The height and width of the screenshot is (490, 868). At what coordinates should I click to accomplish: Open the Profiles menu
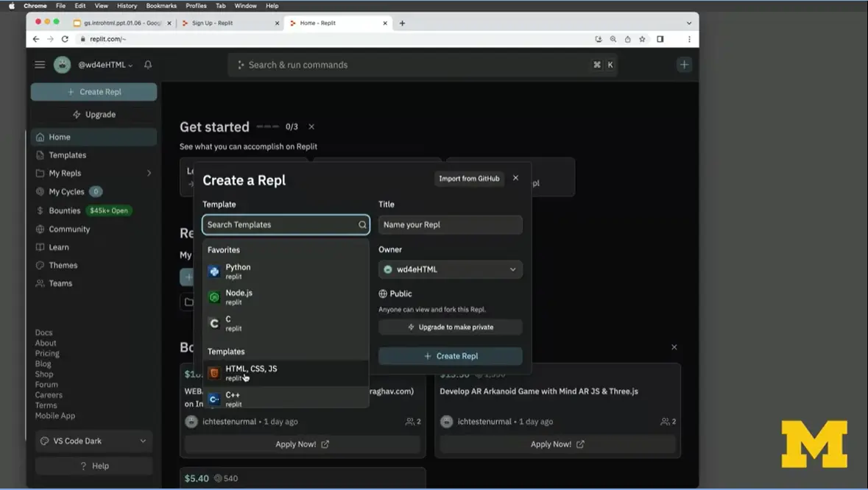pyautogui.click(x=196, y=6)
